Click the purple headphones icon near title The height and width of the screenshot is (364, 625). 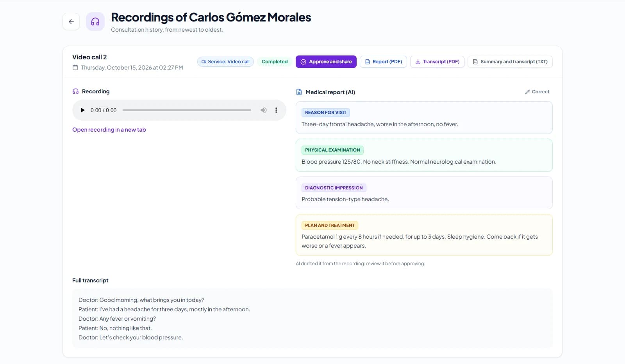point(95,21)
